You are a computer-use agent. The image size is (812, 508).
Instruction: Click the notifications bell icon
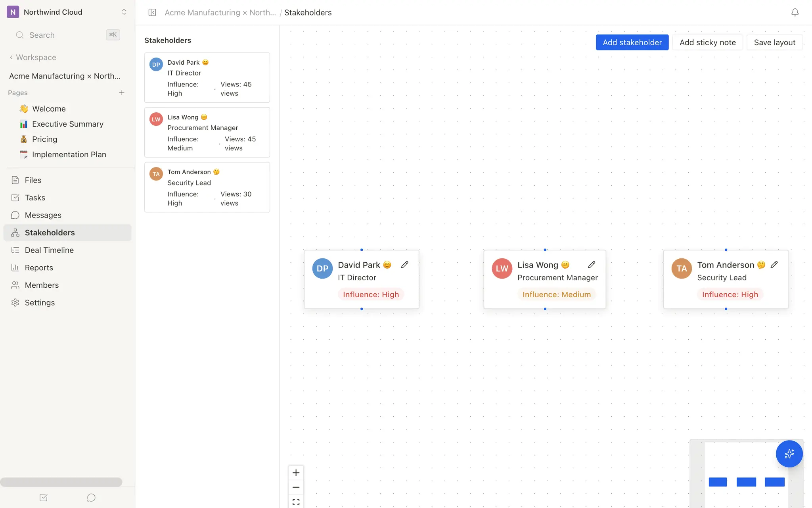point(795,12)
